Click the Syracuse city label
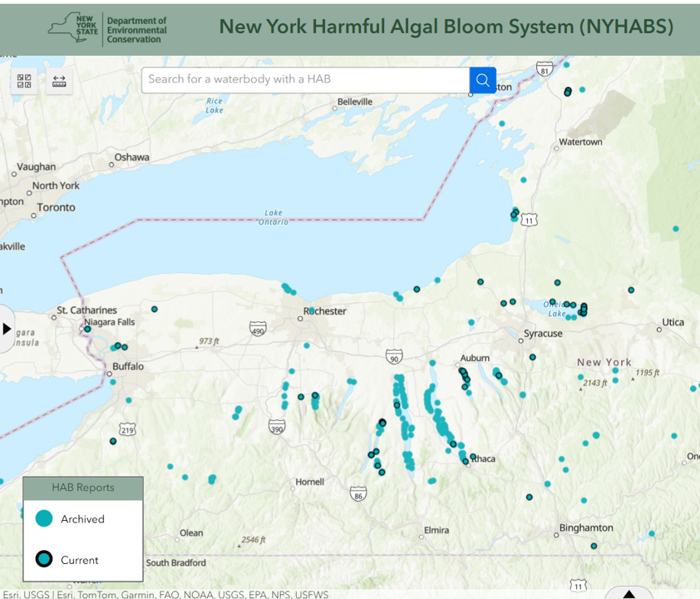The image size is (700, 599). click(543, 334)
